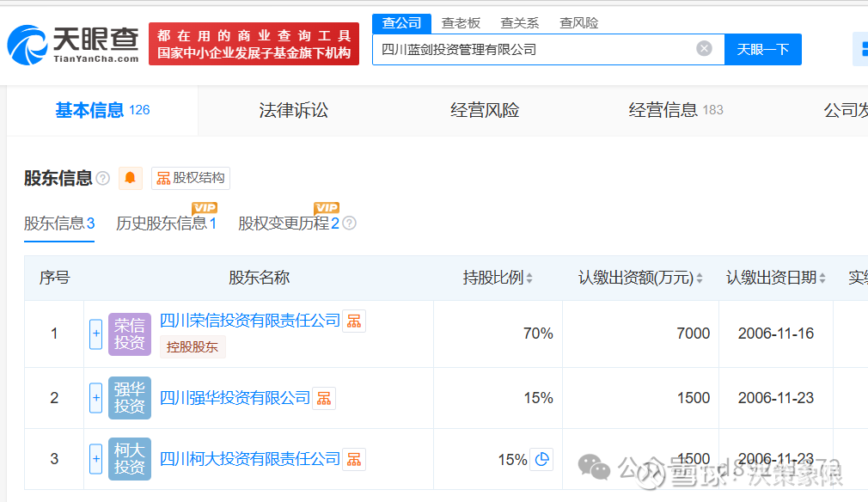Switch to 法律诉讼 tab
Viewport: 868px width, 502px height.
pos(293,110)
